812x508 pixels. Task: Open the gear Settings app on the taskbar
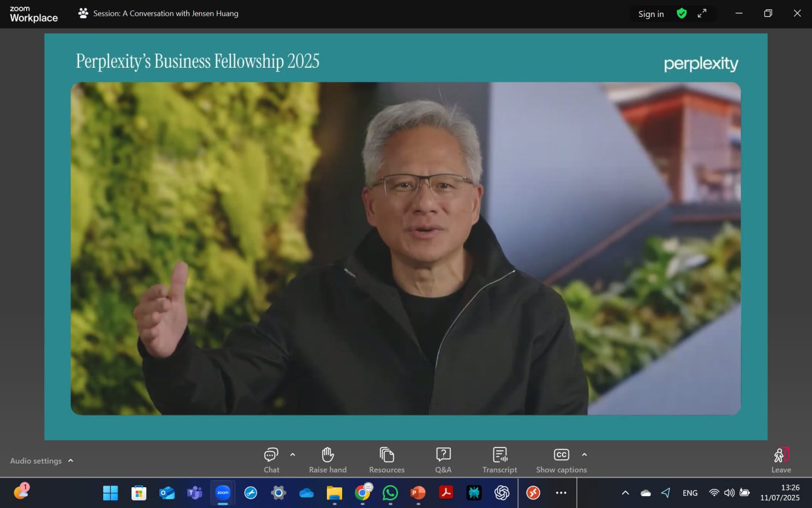coord(278,493)
